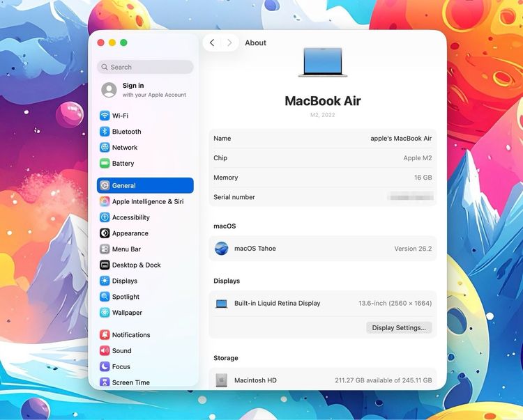523x420 pixels.
Task: Go back with the left chevron
Action: point(212,42)
